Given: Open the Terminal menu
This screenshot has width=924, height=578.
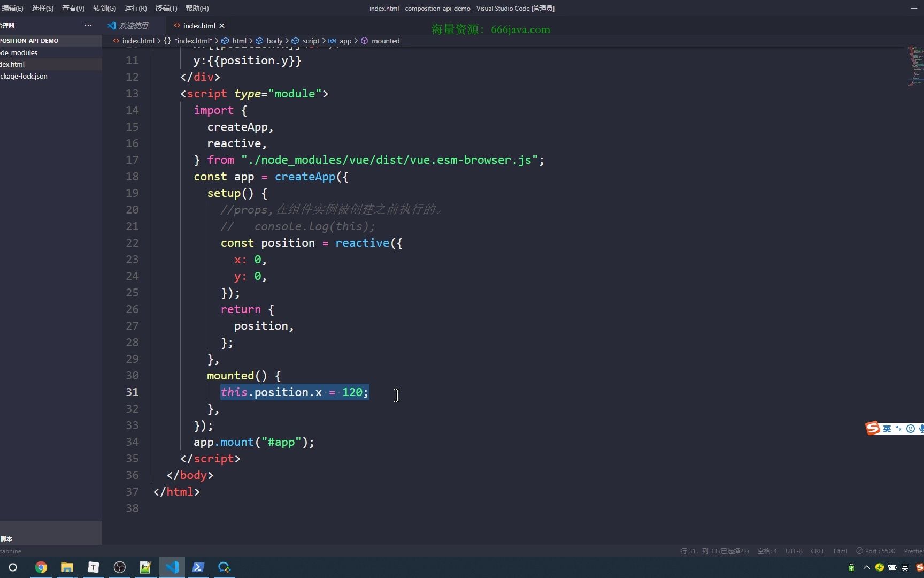Looking at the screenshot, I should tap(166, 8).
